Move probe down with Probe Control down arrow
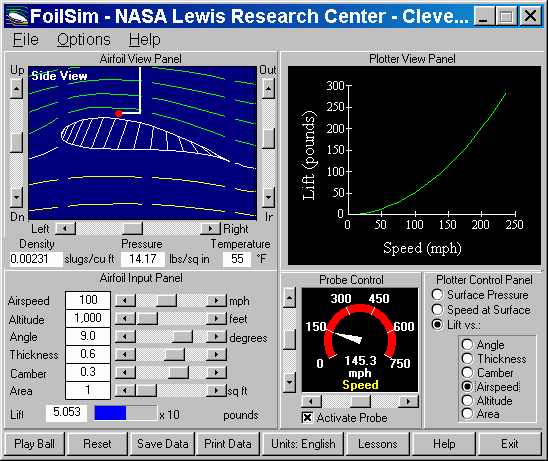 click(x=289, y=382)
